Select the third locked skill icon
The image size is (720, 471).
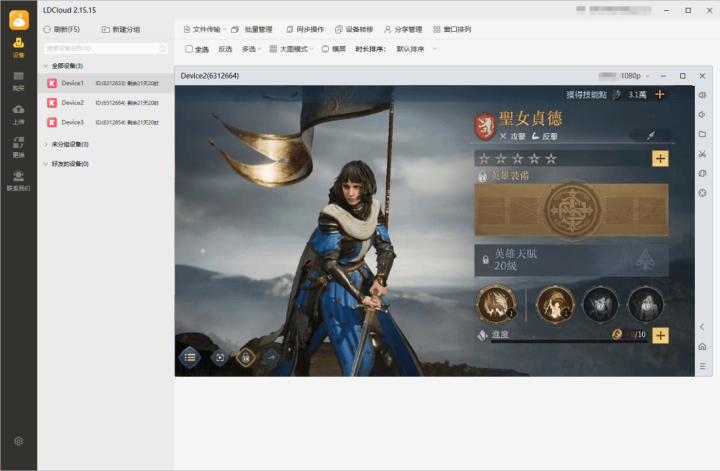[600, 304]
